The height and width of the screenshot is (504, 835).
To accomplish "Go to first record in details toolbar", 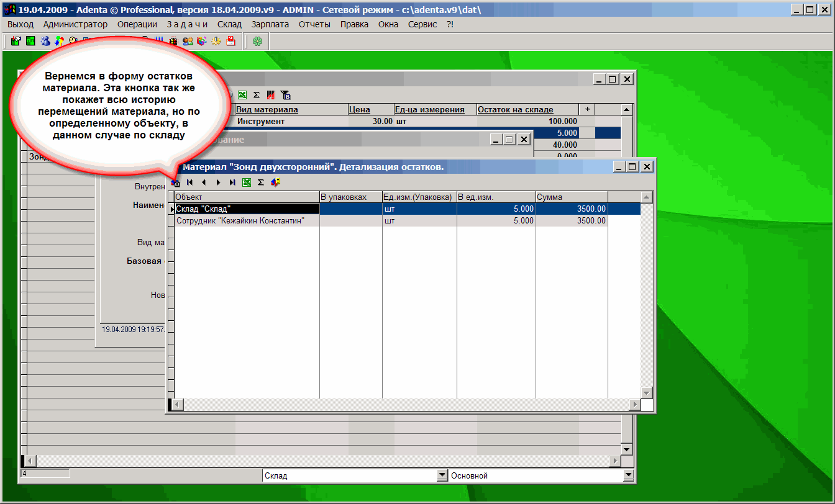I will click(189, 182).
